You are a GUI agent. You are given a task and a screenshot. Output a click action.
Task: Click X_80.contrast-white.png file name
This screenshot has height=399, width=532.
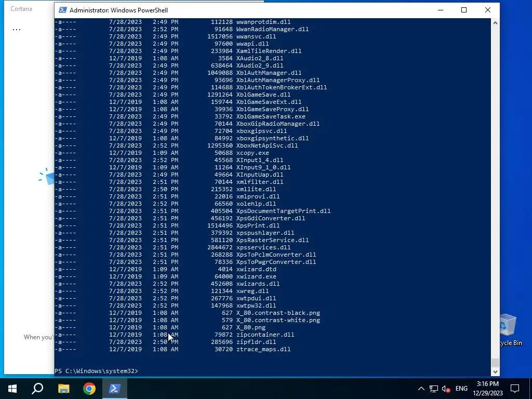point(278,320)
